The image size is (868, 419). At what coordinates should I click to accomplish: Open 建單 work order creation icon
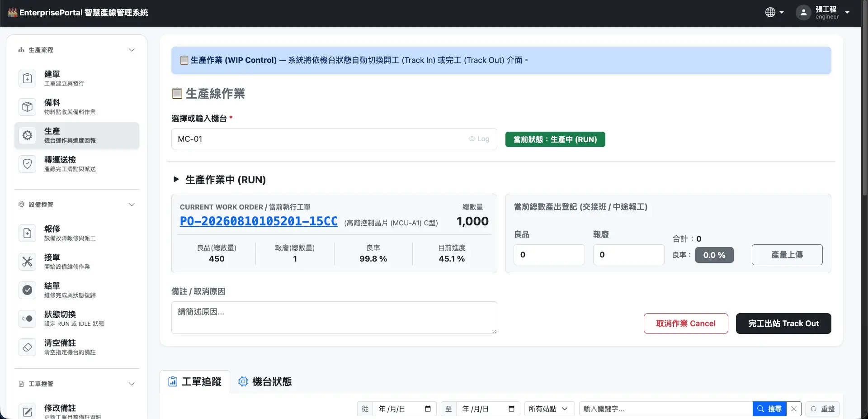(28, 78)
